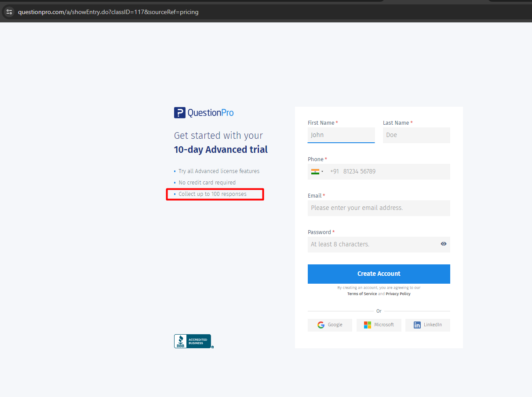
Task: Sign up with Google
Action: click(330, 325)
